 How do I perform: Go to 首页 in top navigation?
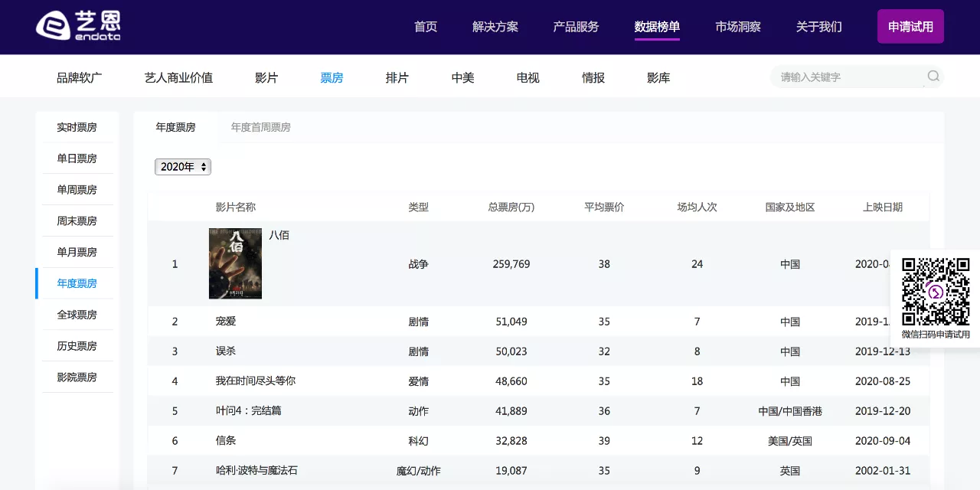tap(426, 27)
